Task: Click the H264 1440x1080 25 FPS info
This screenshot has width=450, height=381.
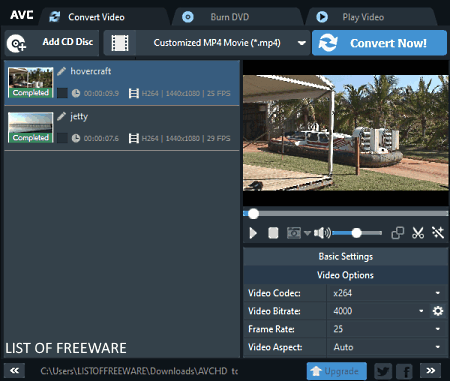Action: [x=186, y=93]
